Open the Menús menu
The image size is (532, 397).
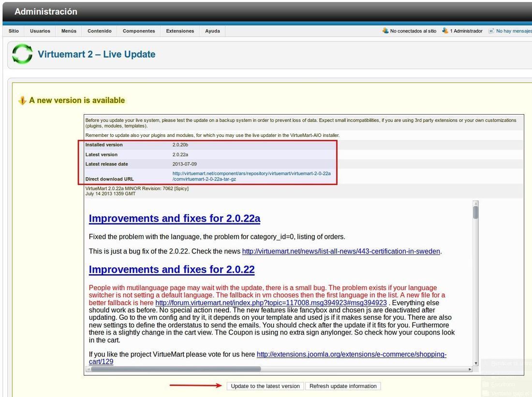tap(69, 31)
